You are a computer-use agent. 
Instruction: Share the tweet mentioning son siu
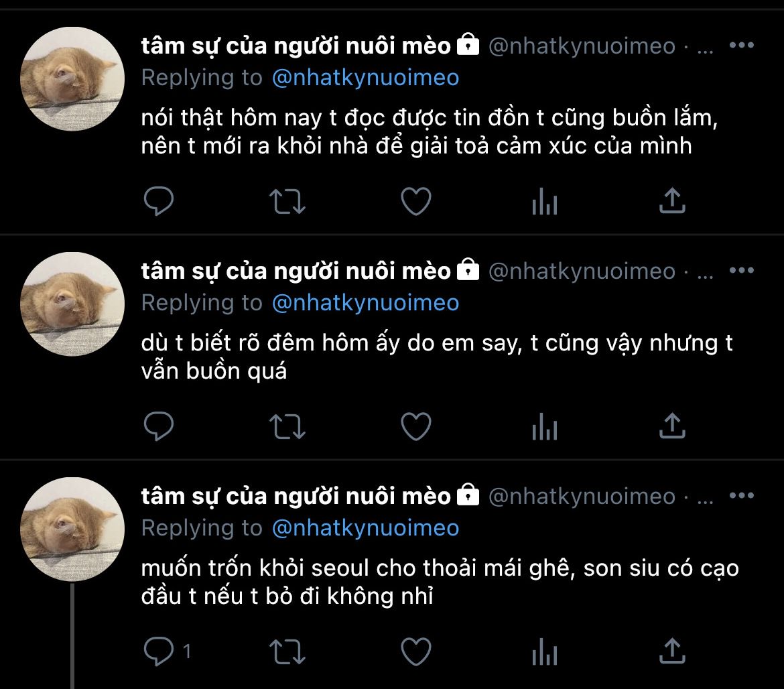(x=671, y=651)
